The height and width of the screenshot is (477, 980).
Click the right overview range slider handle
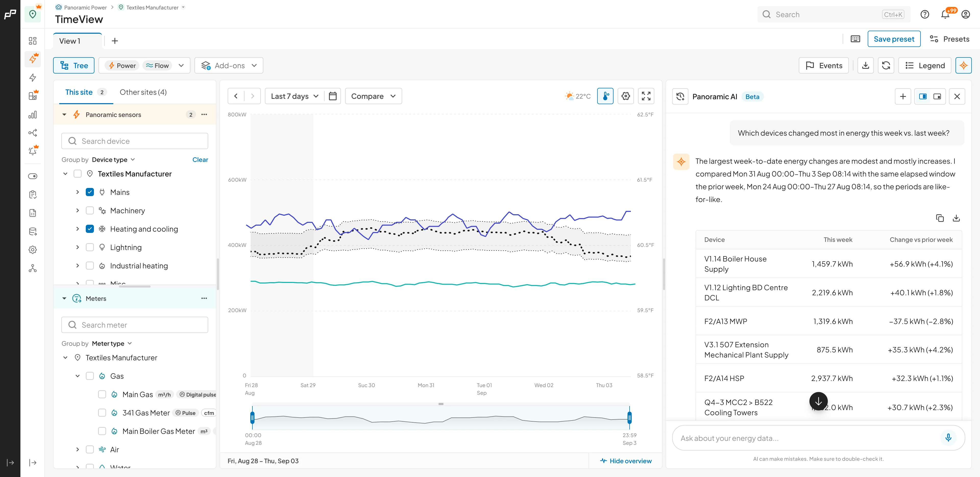(630, 418)
